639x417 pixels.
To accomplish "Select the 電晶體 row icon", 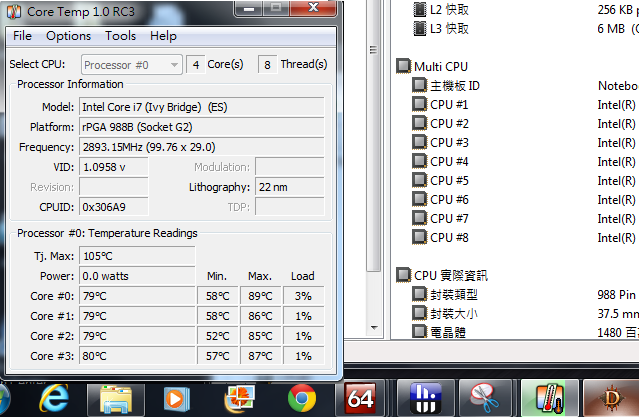I will pos(419,332).
